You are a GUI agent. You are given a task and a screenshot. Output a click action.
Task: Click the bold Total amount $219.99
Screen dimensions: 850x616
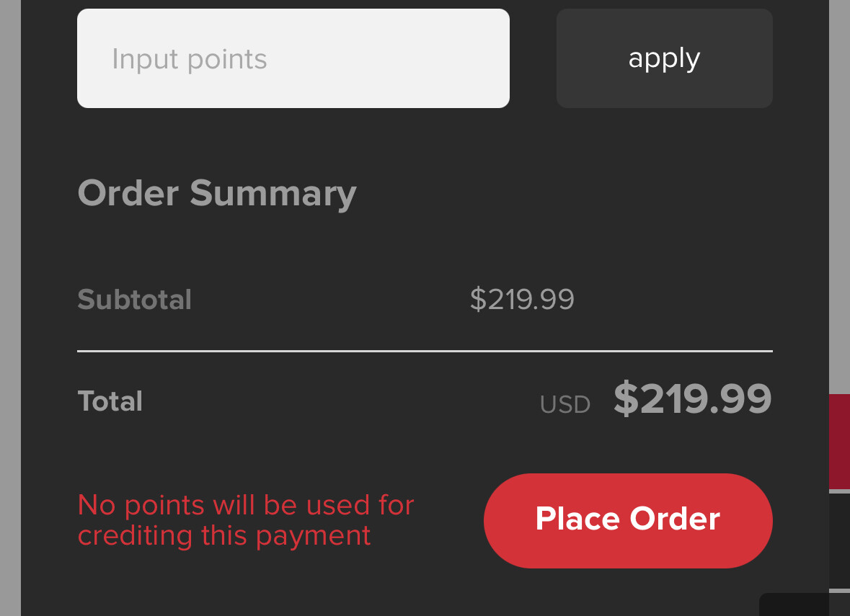coord(692,399)
